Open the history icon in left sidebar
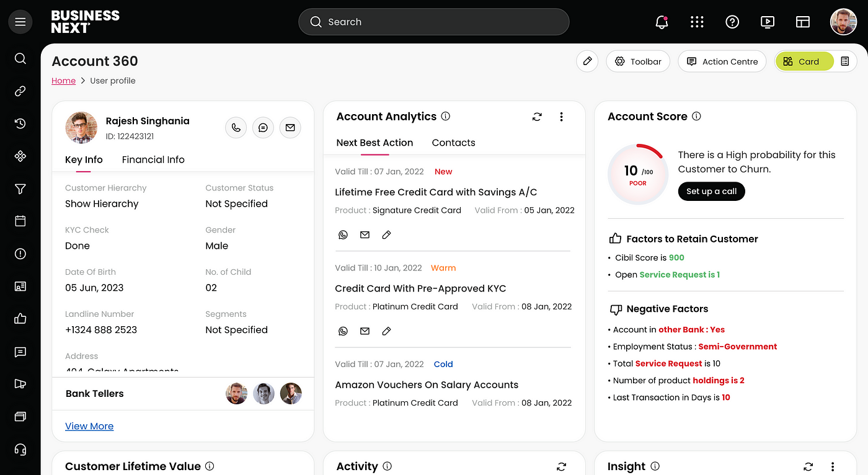The height and width of the screenshot is (475, 868). [20, 124]
